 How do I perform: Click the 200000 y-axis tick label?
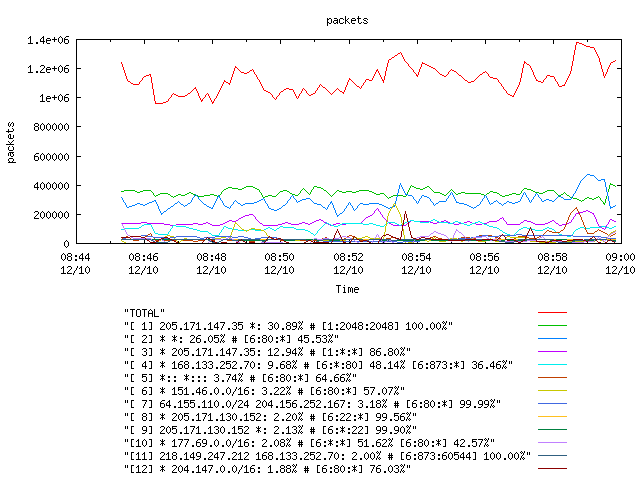click(x=51, y=215)
